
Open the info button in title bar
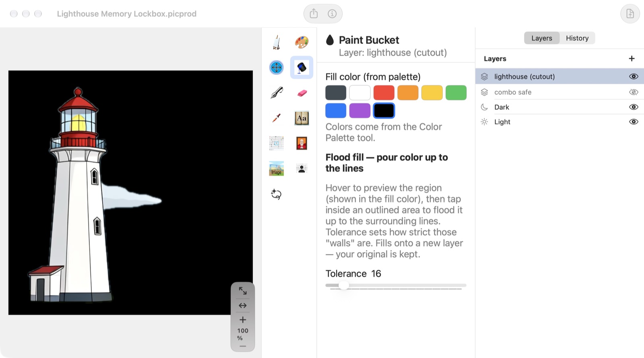point(332,14)
